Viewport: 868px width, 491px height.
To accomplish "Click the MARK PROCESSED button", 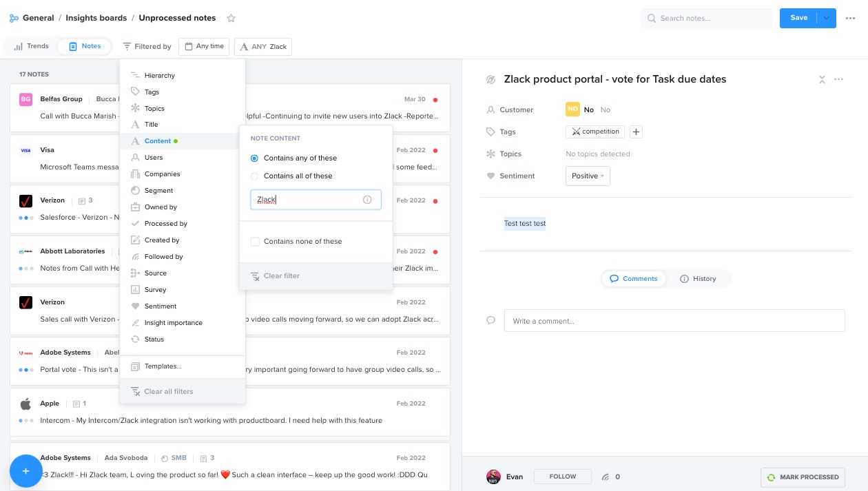I will pyautogui.click(x=803, y=477).
